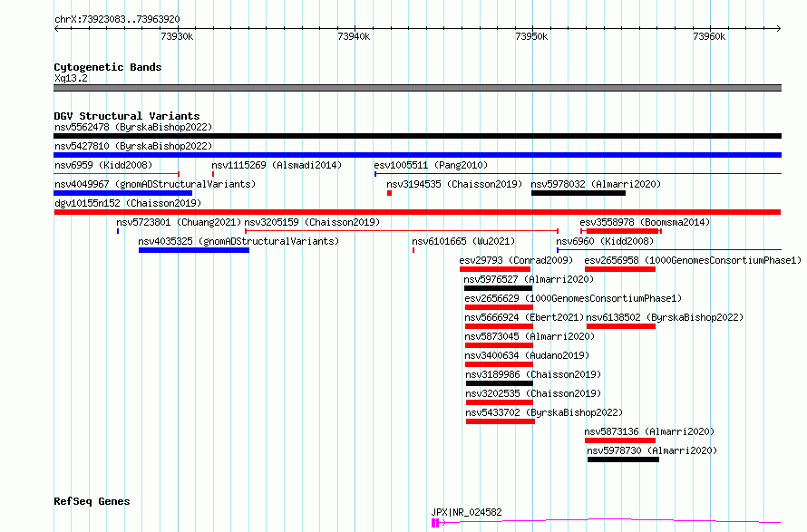The image size is (807, 532).
Task: Click the nsv3202535 (Chaisson2019) red bar
Action: click(x=500, y=402)
